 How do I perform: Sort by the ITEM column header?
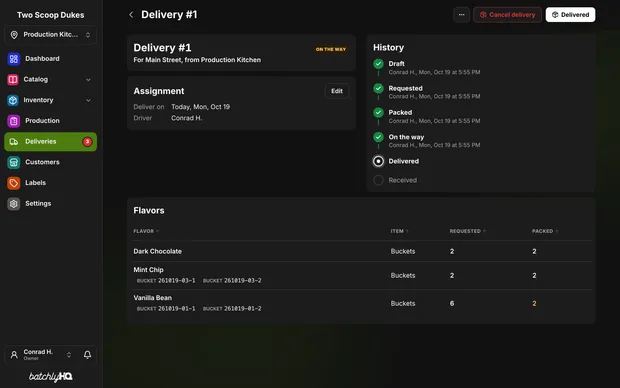point(399,231)
